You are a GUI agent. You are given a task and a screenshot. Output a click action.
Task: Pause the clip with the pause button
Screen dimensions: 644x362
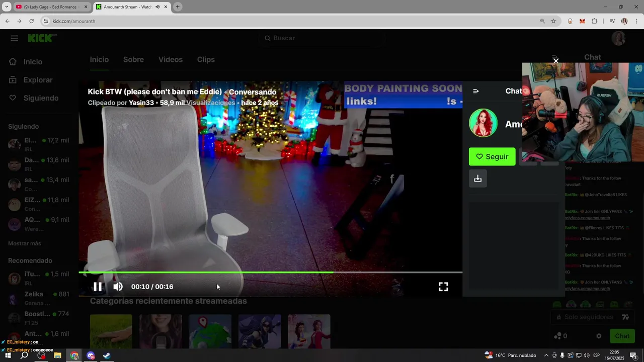coord(98,287)
